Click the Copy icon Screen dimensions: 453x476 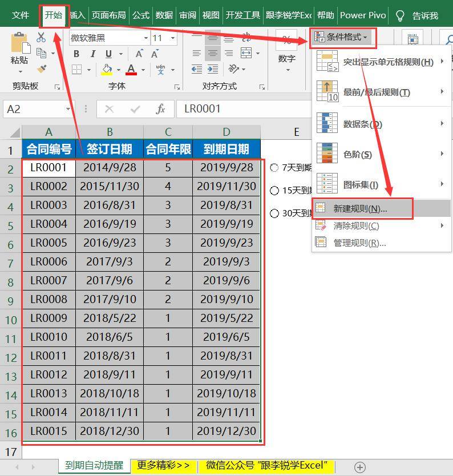(41, 53)
